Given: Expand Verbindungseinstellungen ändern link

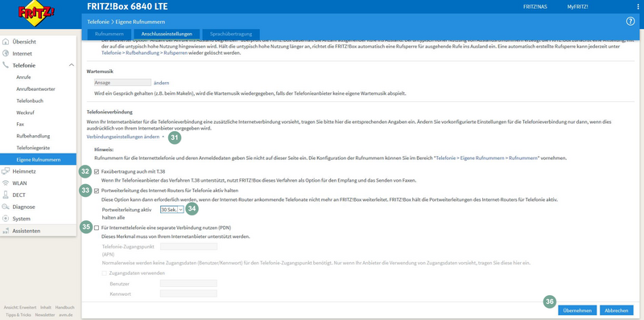Looking at the screenshot, I should (x=123, y=137).
